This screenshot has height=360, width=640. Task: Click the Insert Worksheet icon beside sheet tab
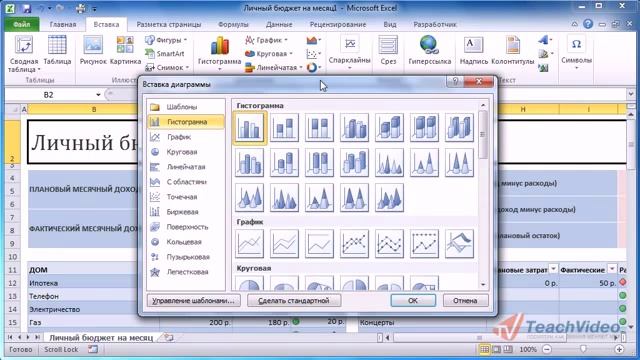tap(169, 338)
